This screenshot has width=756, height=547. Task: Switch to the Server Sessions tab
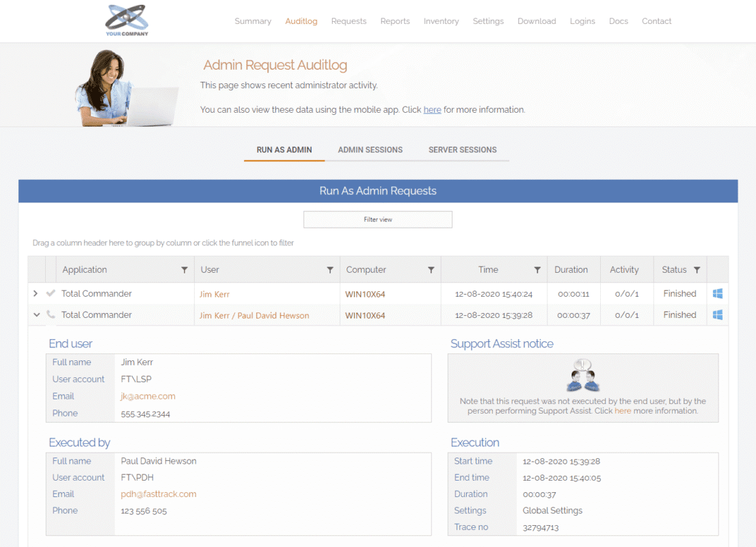(x=462, y=150)
